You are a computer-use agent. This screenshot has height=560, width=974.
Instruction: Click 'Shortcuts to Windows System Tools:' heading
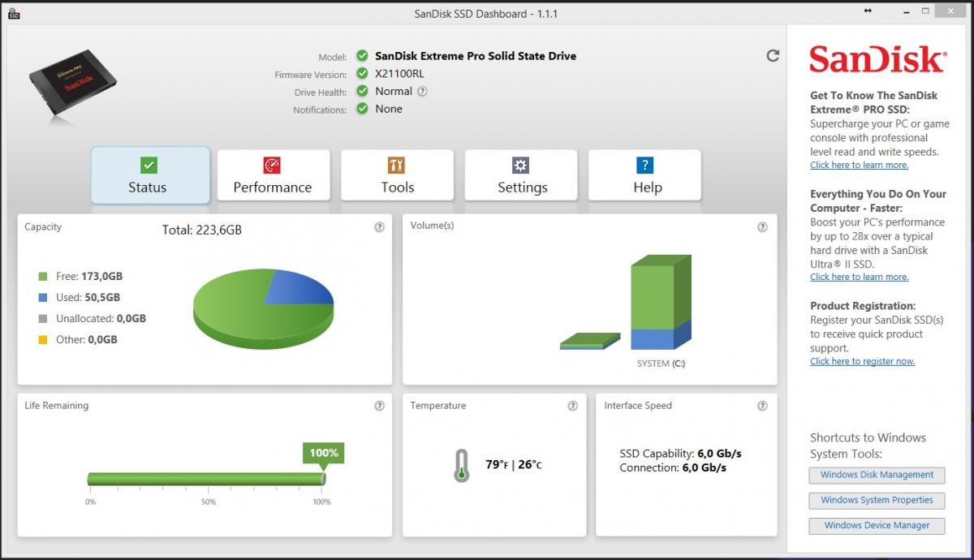pos(868,446)
